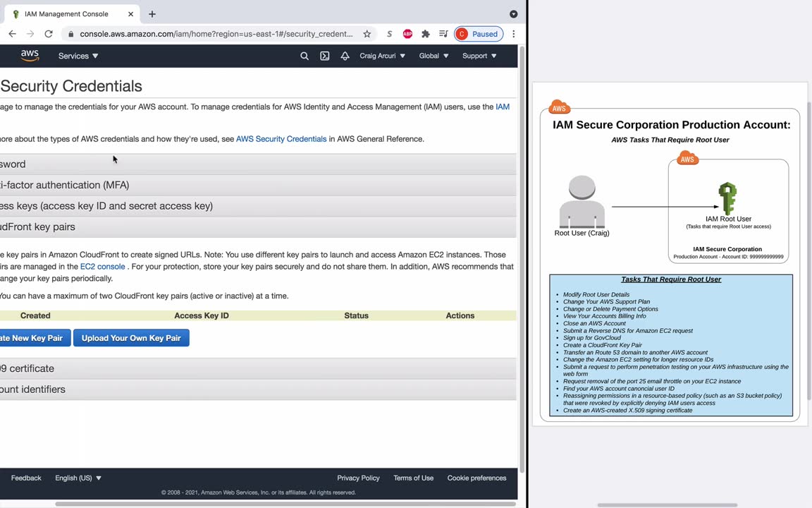Open Cookie preferences in footer
Image resolution: width=812 pixels, height=508 pixels.
(x=477, y=478)
